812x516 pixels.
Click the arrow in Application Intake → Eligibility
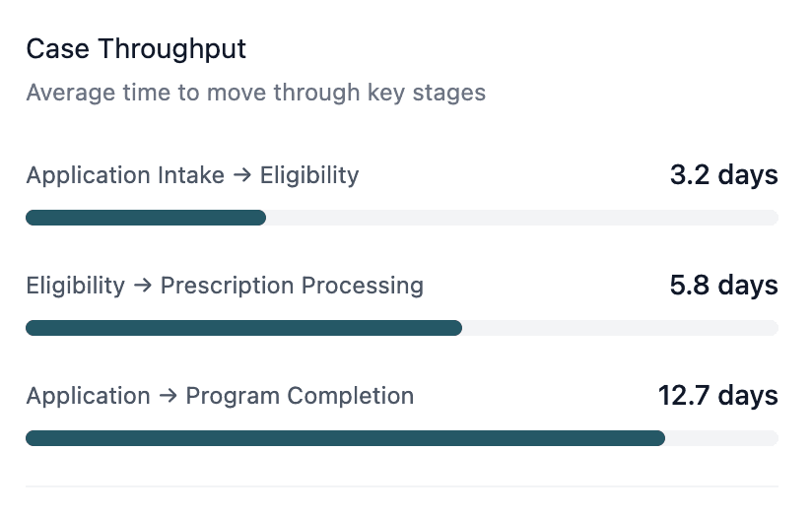[243, 176]
